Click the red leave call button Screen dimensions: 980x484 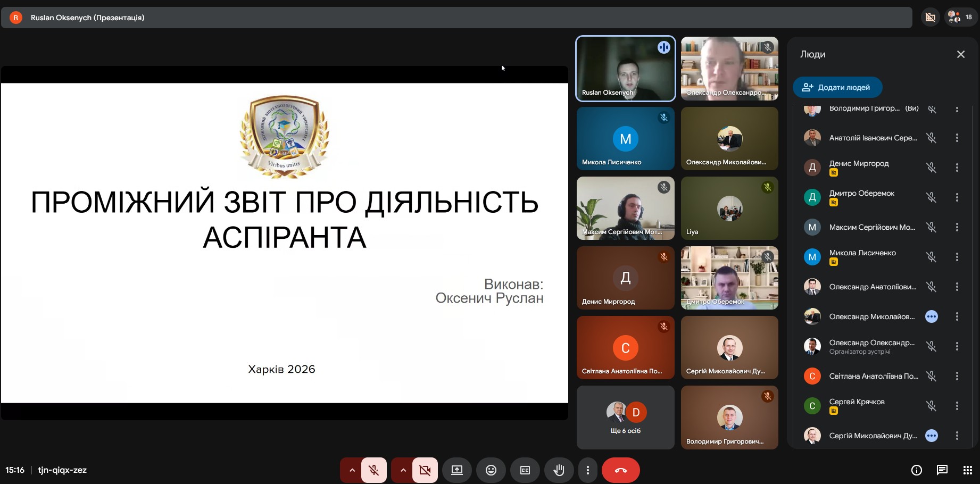pos(620,470)
